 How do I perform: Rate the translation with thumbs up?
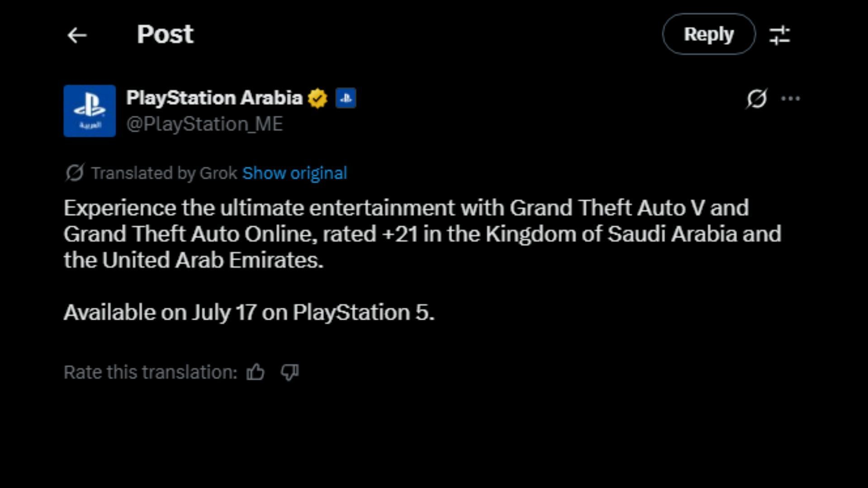pos(255,372)
